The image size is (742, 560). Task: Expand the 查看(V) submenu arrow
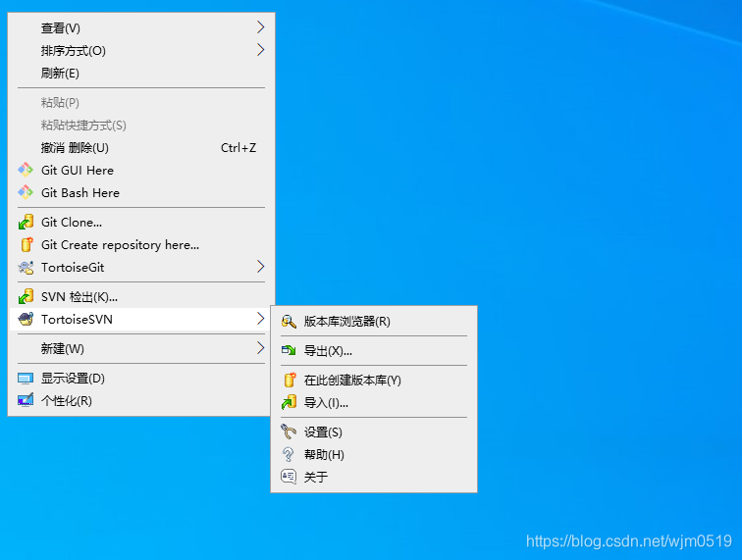pyautogui.click(x=260, y=26)
